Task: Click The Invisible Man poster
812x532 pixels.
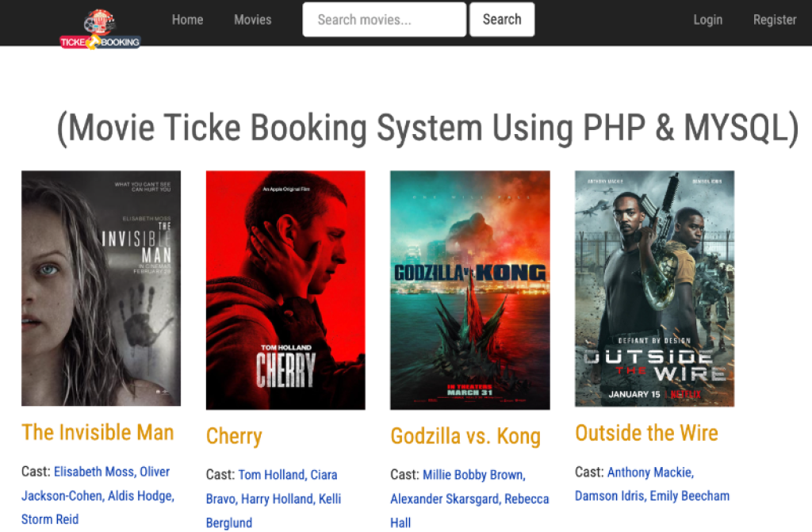Action: tap(101, 289)
